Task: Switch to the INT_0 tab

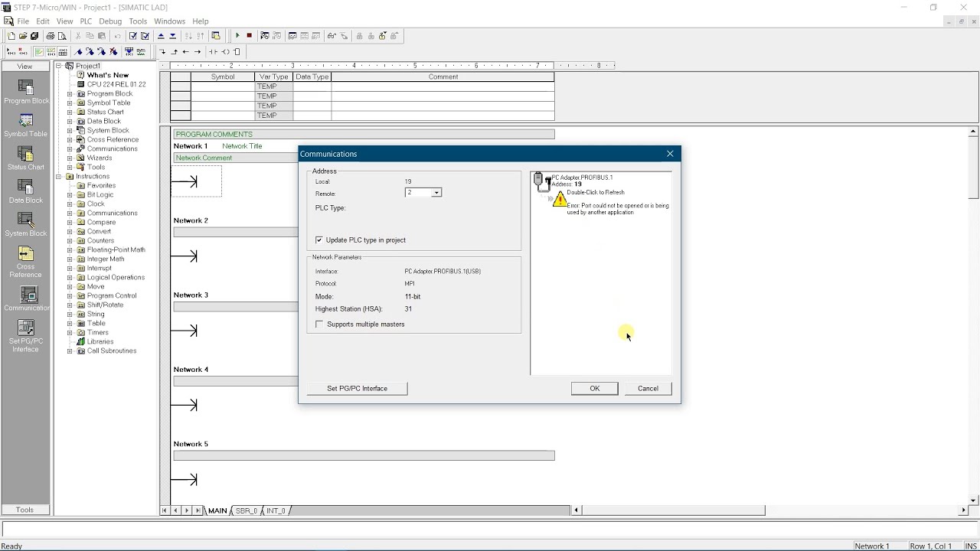Action: tap(276, 510)
